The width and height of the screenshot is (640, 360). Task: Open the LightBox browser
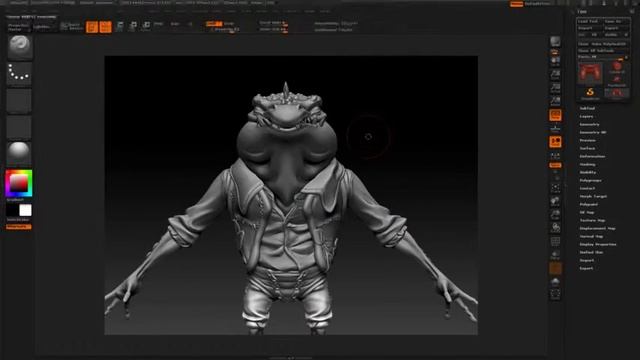42,27
